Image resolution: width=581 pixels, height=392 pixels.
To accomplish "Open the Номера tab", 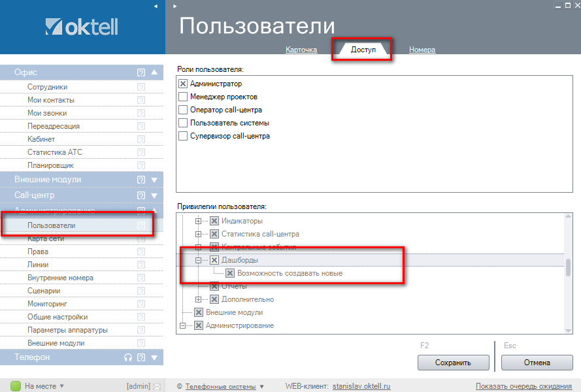I will [422, 50].
